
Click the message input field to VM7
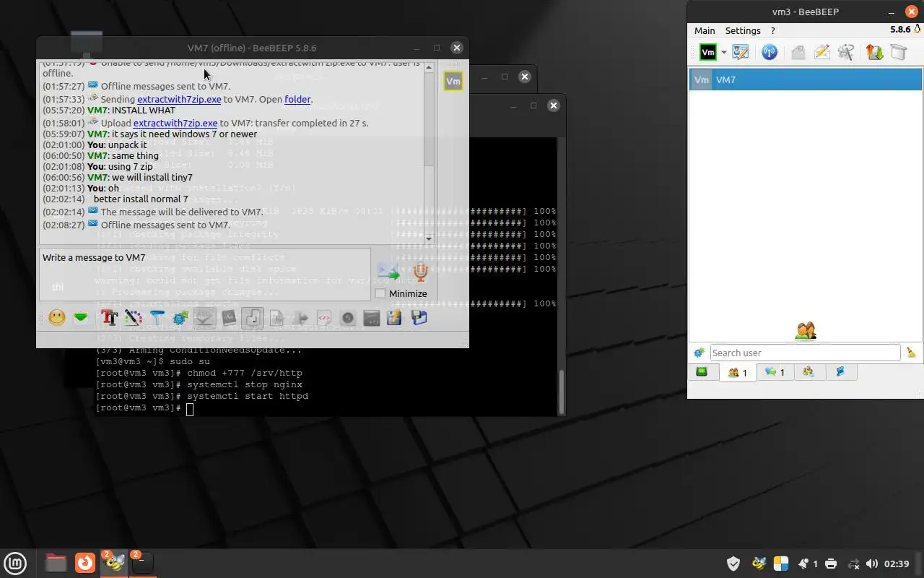[205, 274]
